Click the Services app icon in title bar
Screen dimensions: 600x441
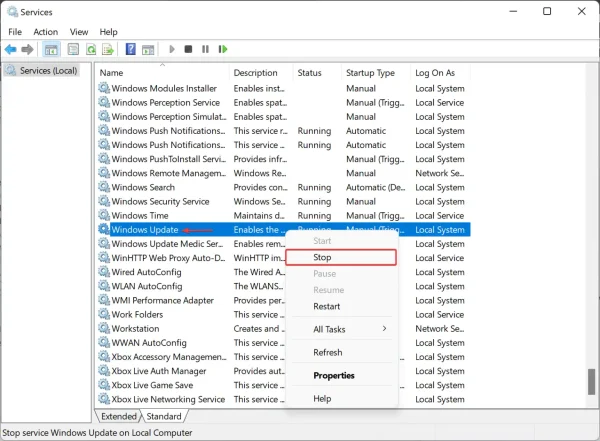tap(12, 12)
